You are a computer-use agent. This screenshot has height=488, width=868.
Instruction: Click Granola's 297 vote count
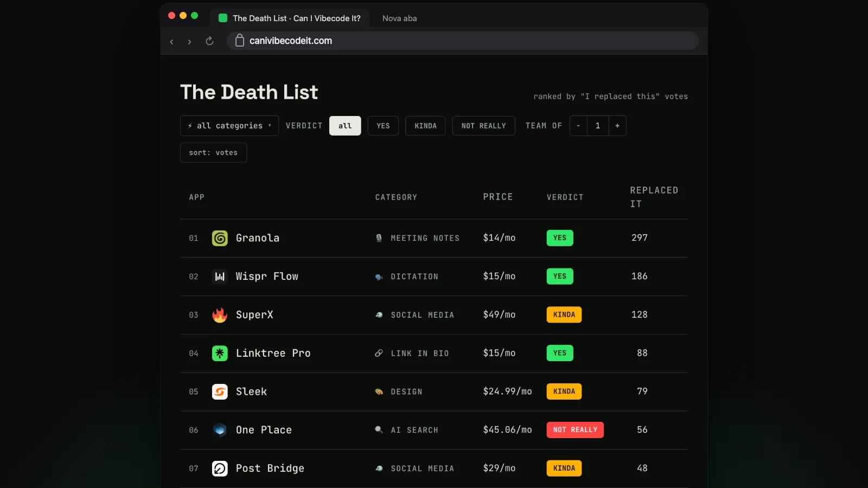pyautogui.click(x=640, y=237)
